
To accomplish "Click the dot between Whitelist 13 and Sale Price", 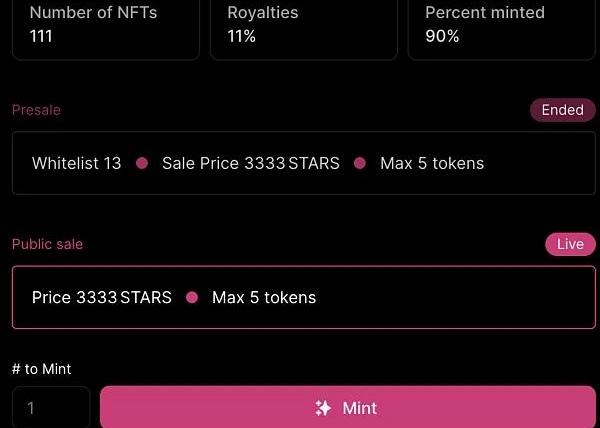I will 142,163.
